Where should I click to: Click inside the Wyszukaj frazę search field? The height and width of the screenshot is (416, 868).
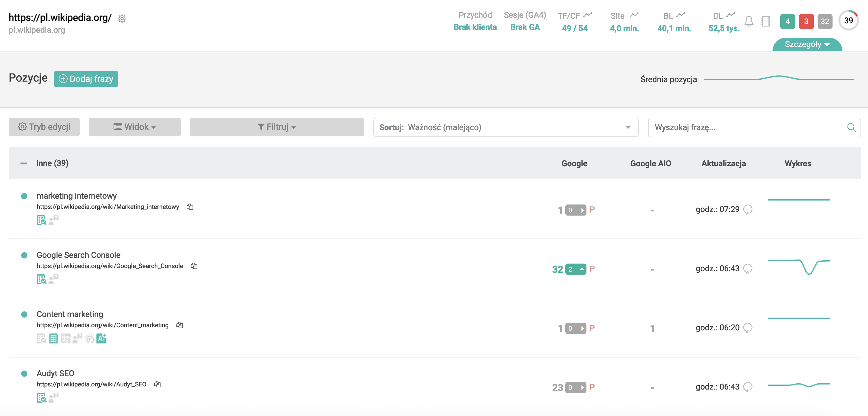pyautogui.click(x=741, y=127)
